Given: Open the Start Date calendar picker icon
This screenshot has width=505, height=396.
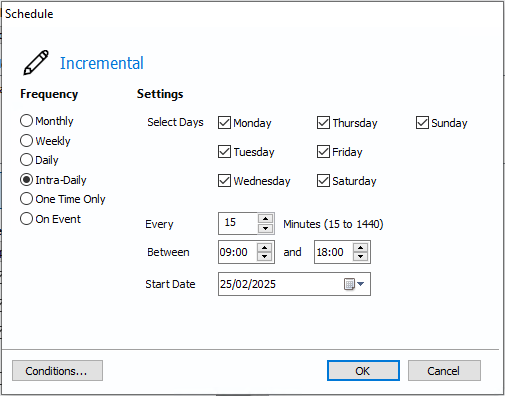Looking at the screenshot, I should pos(354,284).
